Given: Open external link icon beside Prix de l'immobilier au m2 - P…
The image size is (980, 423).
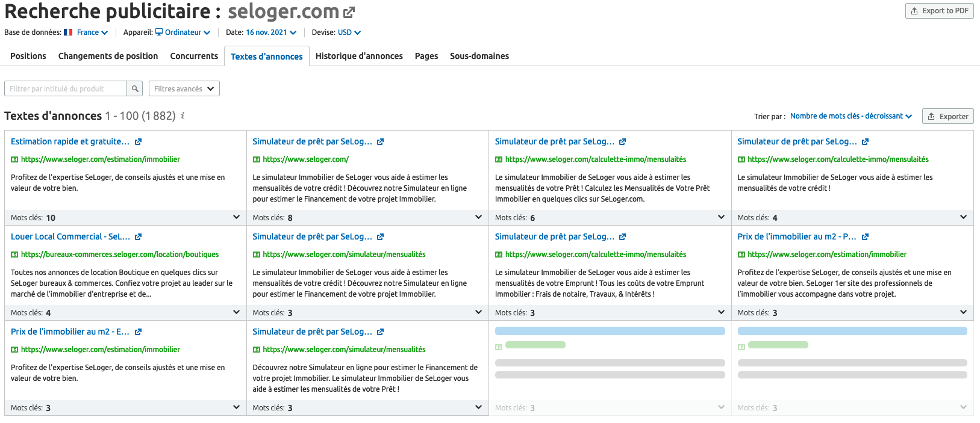Looking at the screenshot, I should [x=865, y=237].
